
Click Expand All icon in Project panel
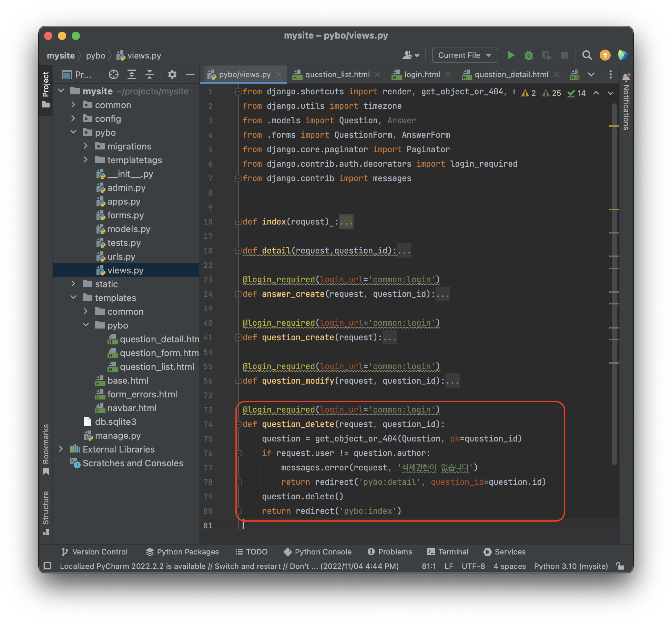(132, 74)
